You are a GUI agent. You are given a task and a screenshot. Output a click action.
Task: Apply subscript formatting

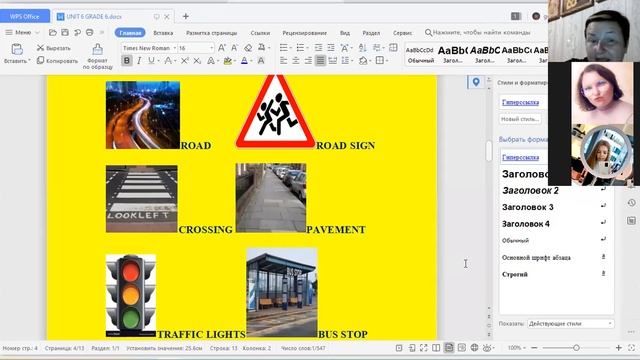197,61
